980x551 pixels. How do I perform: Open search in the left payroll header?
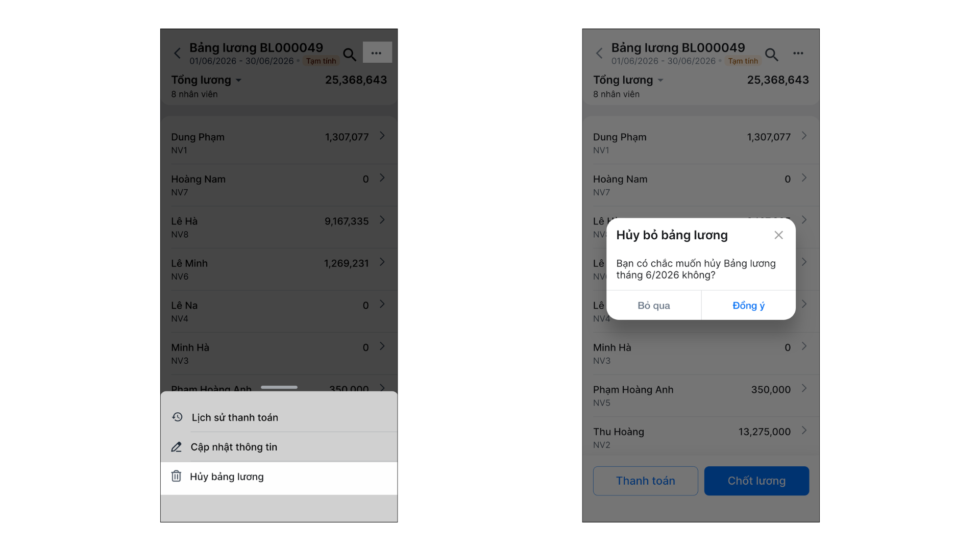(x=350, y=54)
